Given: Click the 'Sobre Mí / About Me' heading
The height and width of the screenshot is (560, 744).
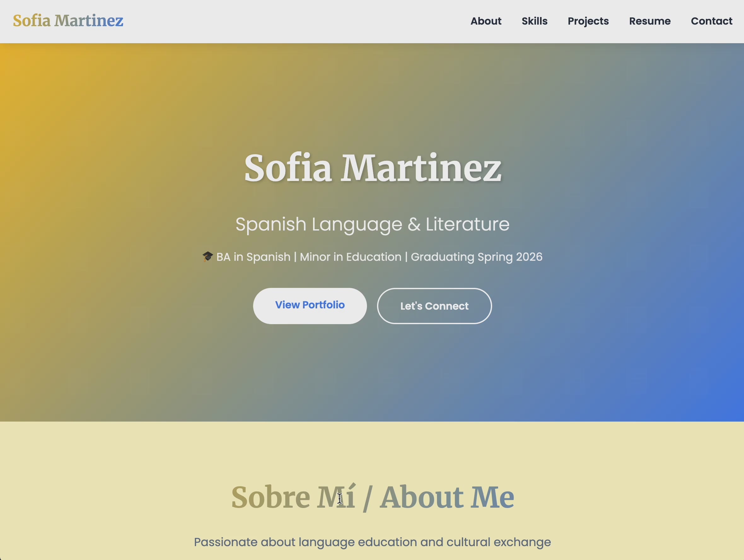Looking at the screenshot, I should (x=373, y=497).
